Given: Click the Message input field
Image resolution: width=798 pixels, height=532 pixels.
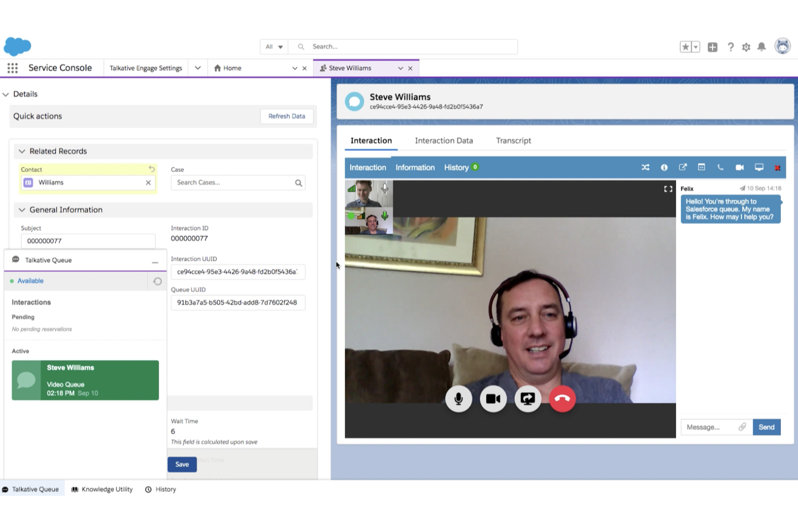Looking at the screenshot, I should click(x=710, y=427).
